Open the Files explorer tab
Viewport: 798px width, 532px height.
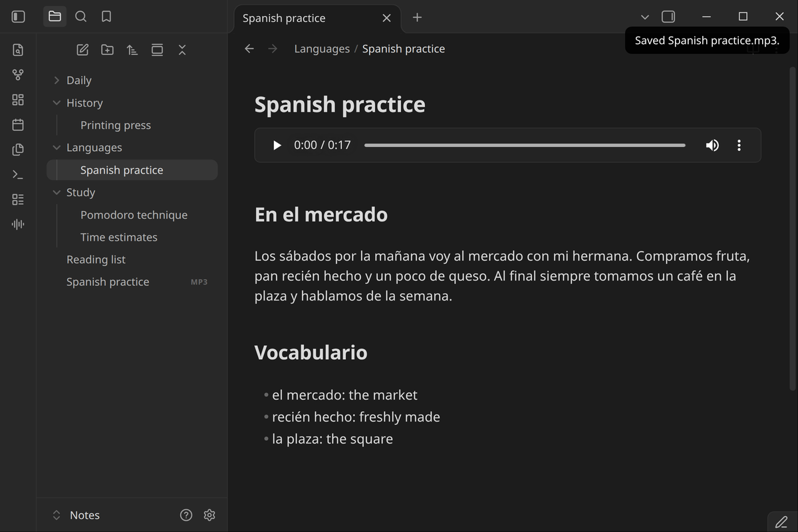(x=55, y=17)
